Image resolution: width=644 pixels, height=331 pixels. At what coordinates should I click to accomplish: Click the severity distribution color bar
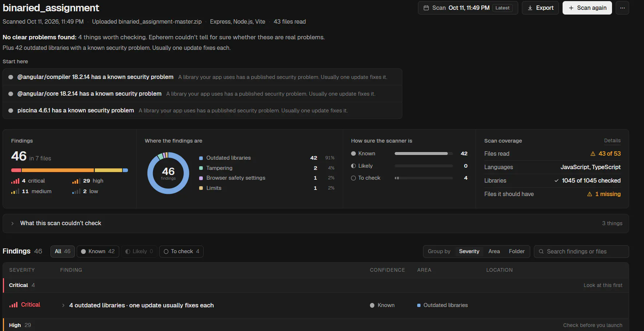69,170
